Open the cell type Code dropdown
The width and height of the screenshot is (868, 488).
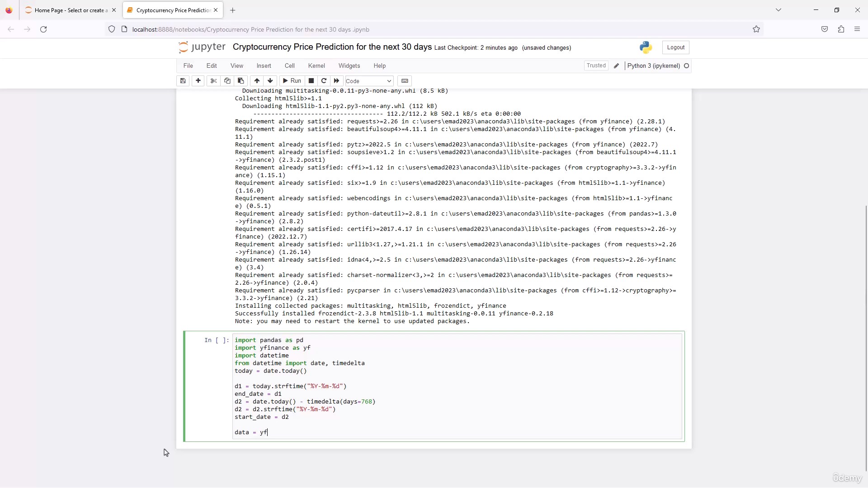[368, 81]
